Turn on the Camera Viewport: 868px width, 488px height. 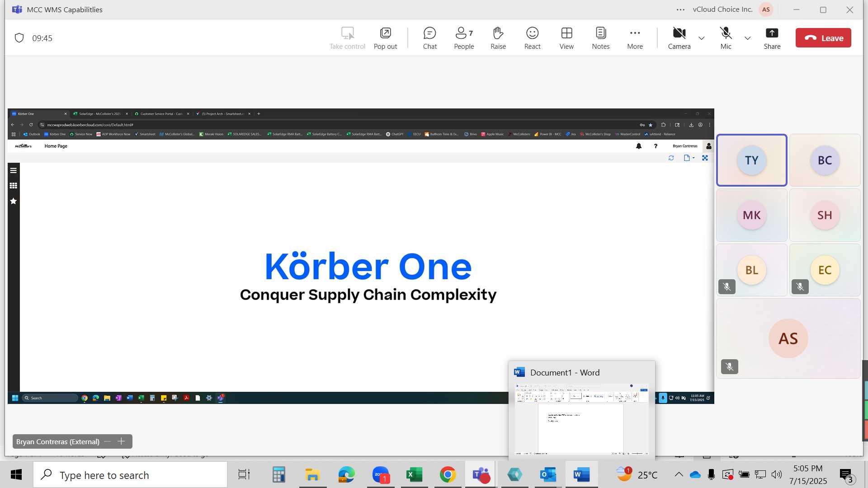(x=679, y=38)
